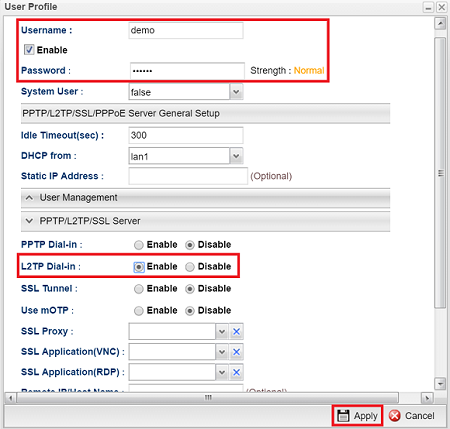Toggle the Enable checkbox under Username
Viewport: 450px width, 429px height.
pos(29,50)
